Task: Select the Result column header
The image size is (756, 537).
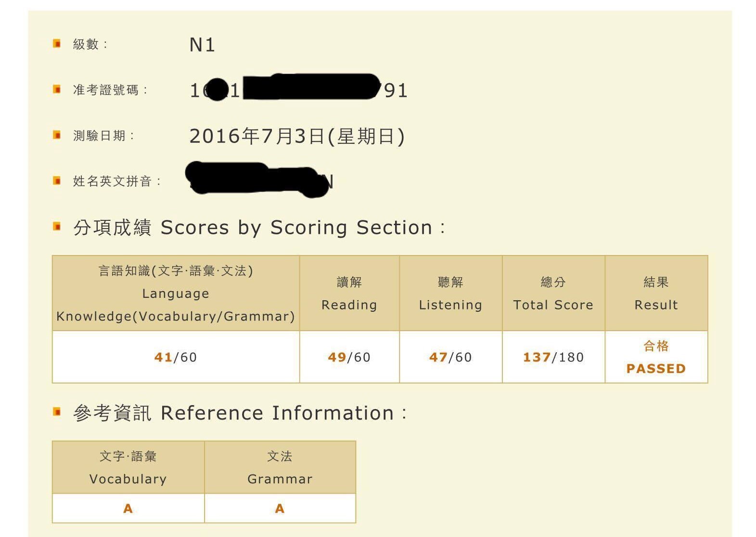Action: tap(656, 293)
